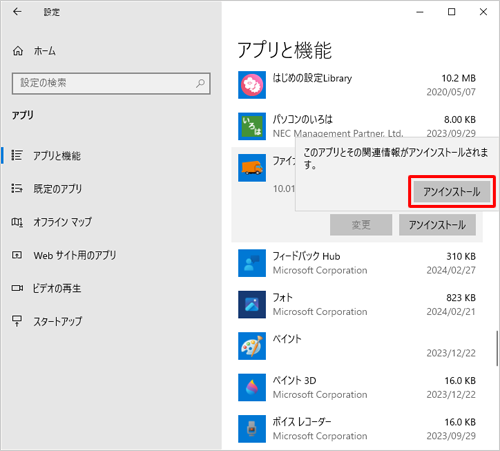Viewport: 500px width, 451px height.
Task: Click パソコンのいろは app icon
Action: [252, 126]
